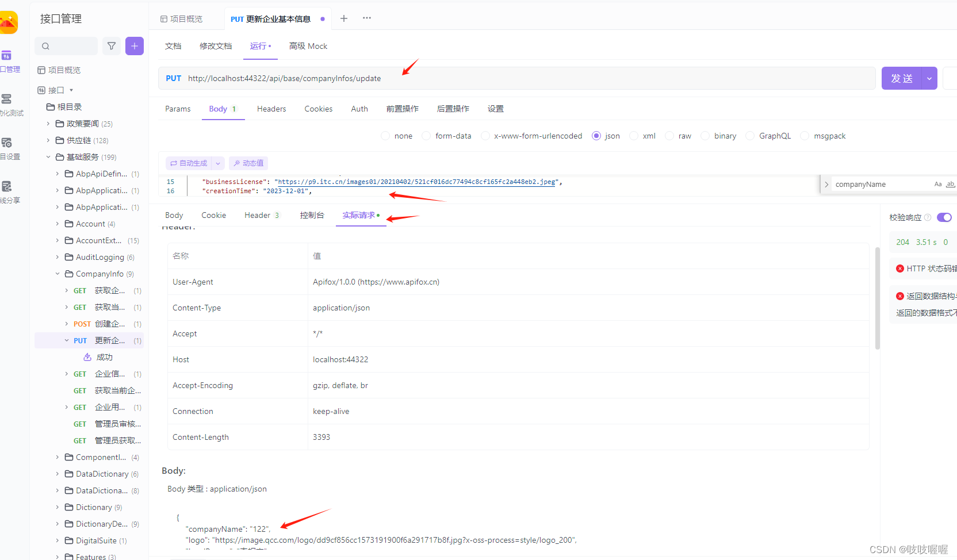Collapse the CompanyInfo folder
957x560 pixels.
click(x=57, y=274)
